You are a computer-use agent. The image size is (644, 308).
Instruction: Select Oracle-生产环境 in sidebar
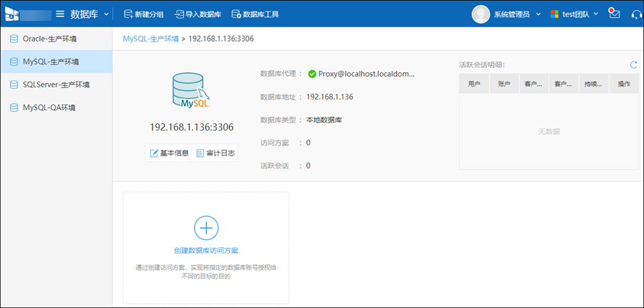tap(57, 39)
